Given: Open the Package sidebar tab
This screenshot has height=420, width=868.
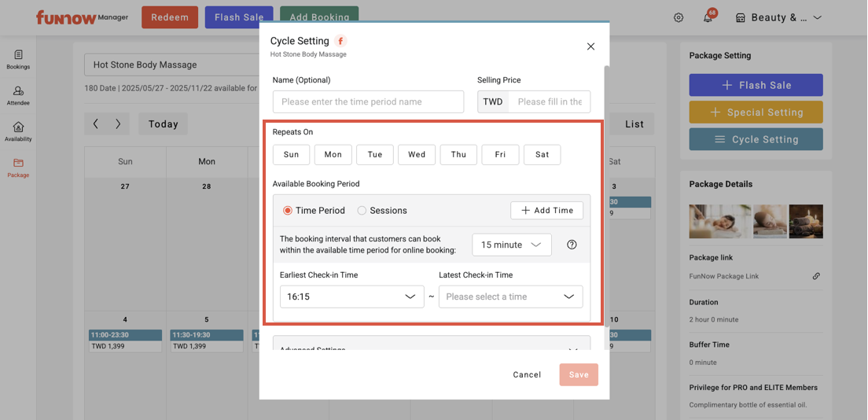Looking at the screenshot, I should click(18, 168).
